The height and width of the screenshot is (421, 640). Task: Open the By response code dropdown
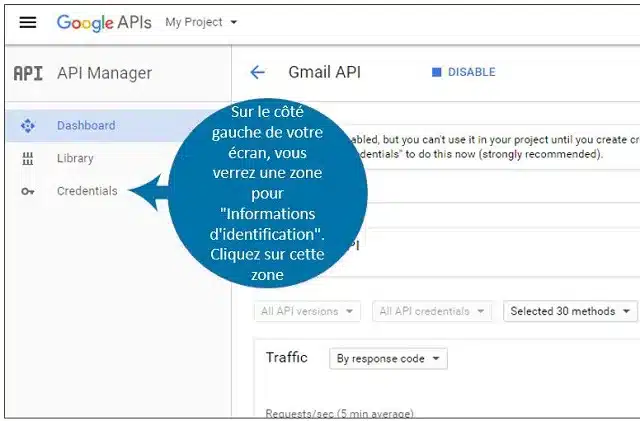pyautogui.click(x=388, y=359)
